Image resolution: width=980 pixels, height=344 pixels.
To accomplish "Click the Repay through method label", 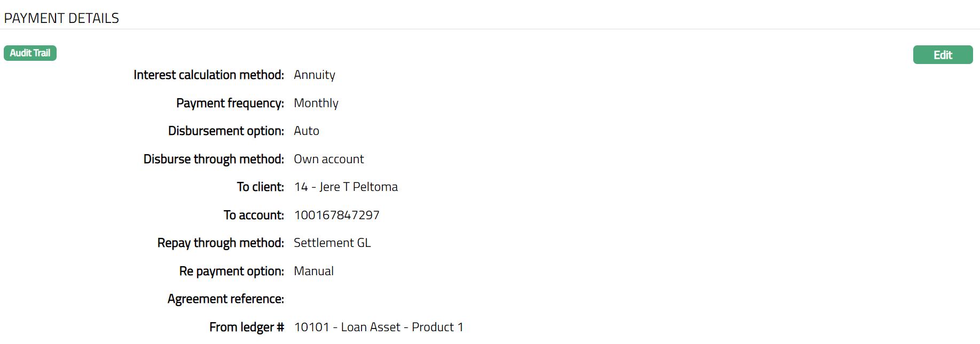I will point(221,243).
